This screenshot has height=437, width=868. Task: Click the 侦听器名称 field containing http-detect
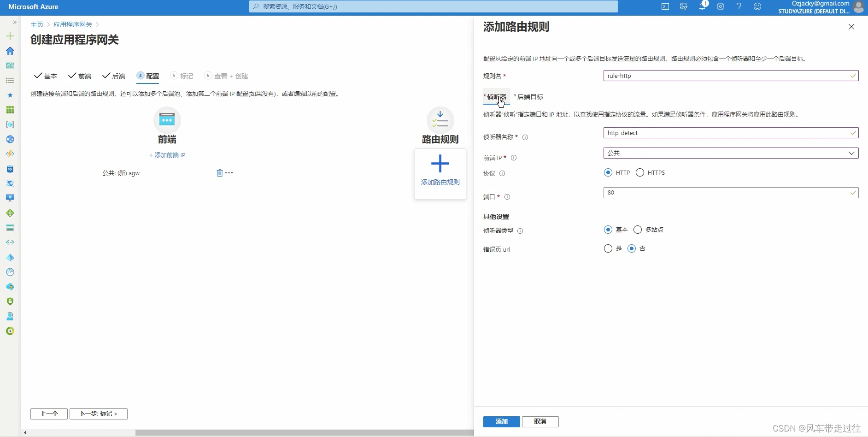[x=731, y=133]
